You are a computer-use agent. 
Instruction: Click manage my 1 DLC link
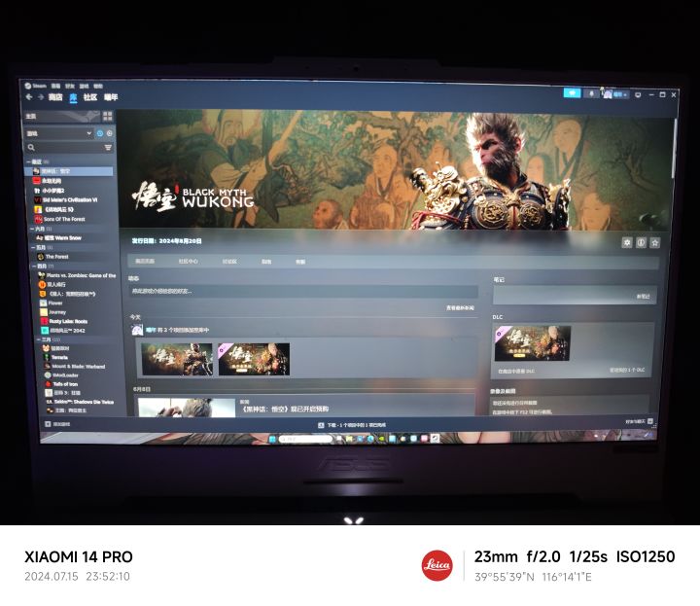point(627,371)
